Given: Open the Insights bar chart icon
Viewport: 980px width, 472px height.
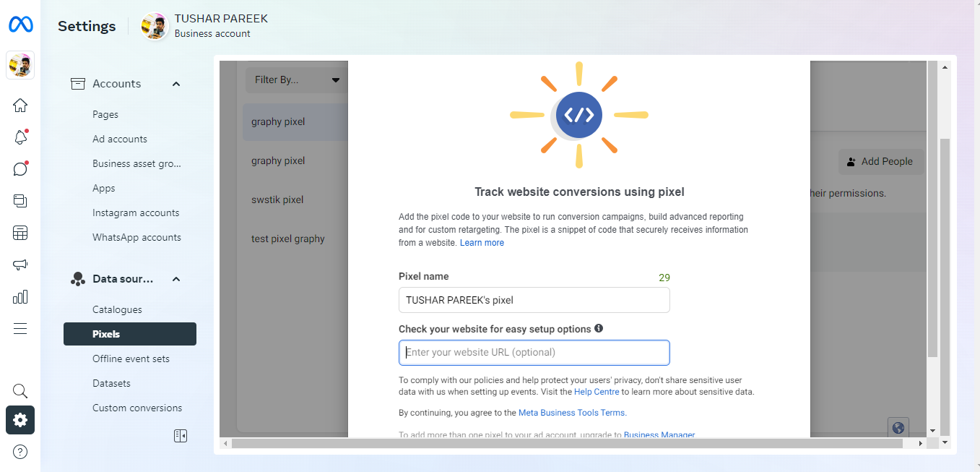Looking at the screenshot, I should click(19, 296).
